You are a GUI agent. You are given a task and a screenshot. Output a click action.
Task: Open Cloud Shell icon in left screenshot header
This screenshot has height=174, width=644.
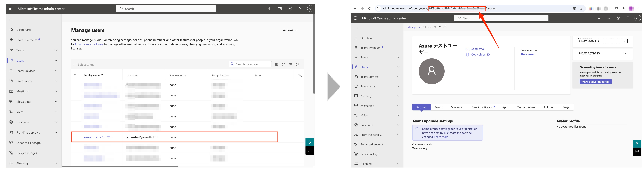pos(280,9)
